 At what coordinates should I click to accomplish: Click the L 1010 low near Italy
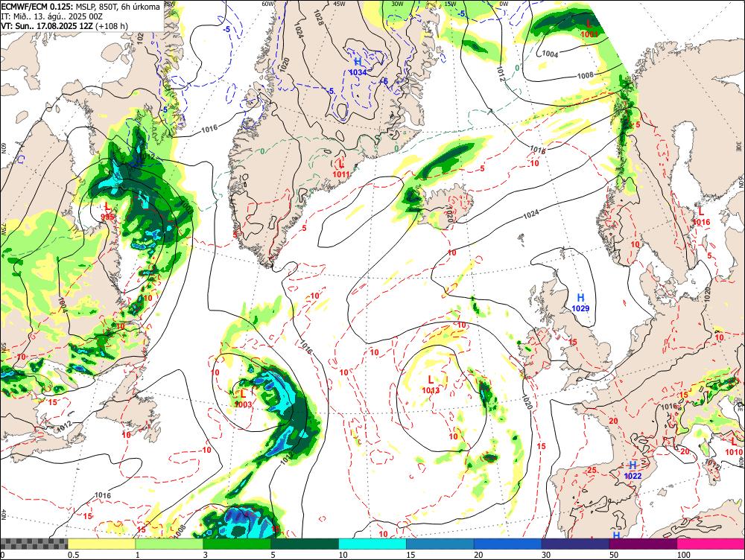(x=734, y=447)
